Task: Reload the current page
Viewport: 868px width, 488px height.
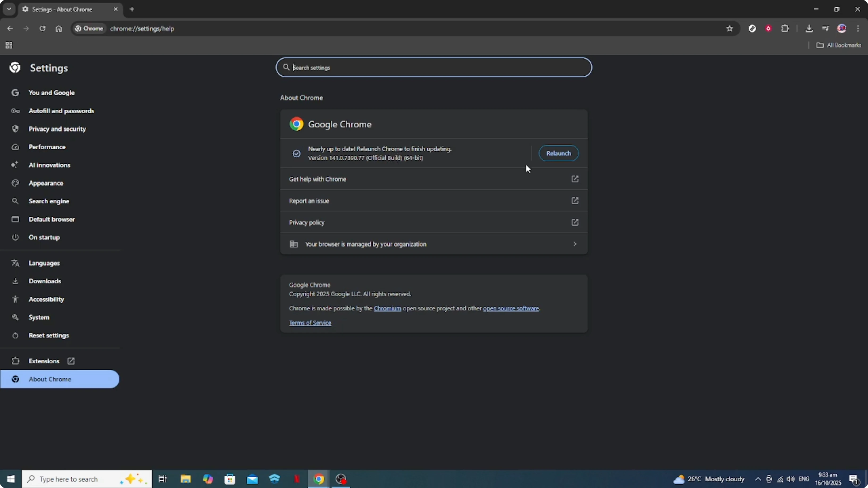Action: pos(42,29)
